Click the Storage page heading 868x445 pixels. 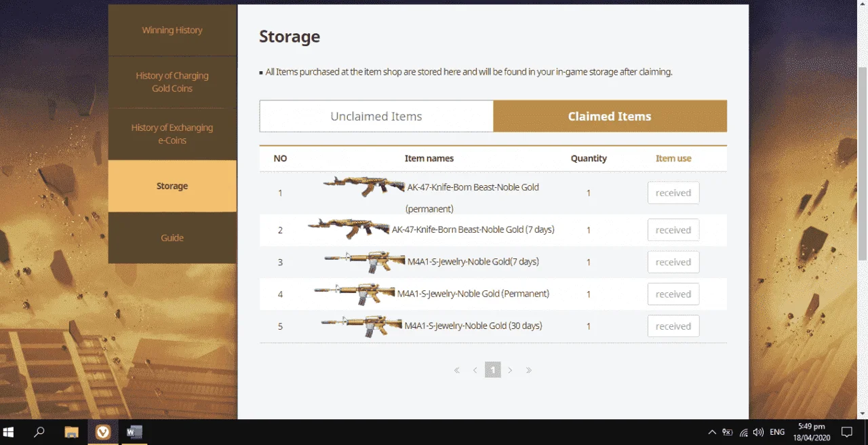(290, 37)
